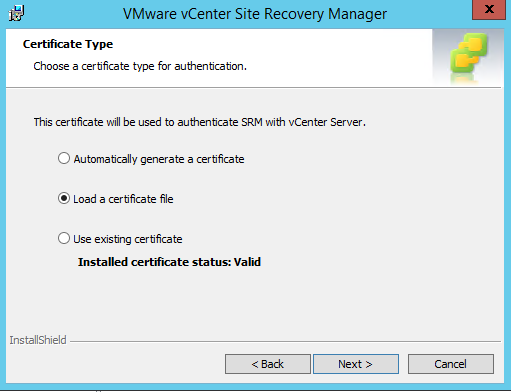Screen dimensions: 511x392
Task: Click the Installed certificate status: Valid text
Action: coord(169,262)
